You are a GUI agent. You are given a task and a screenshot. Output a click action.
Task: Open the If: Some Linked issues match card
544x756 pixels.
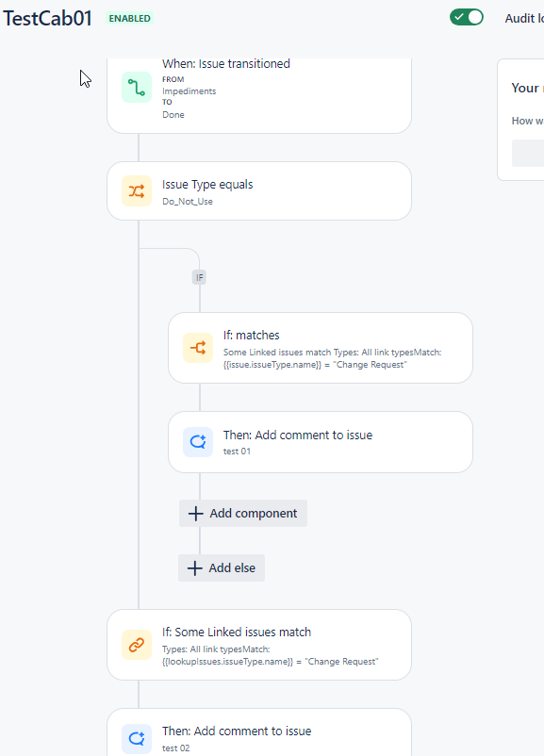(x=259, y=645)
